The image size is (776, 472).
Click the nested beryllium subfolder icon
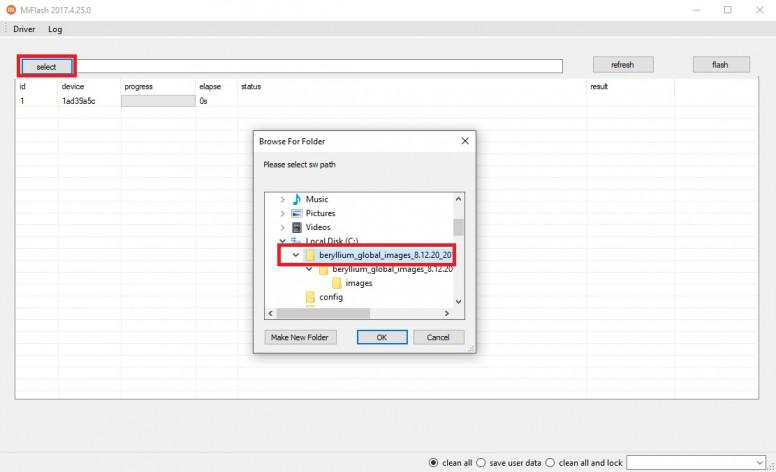coord(323,270)
